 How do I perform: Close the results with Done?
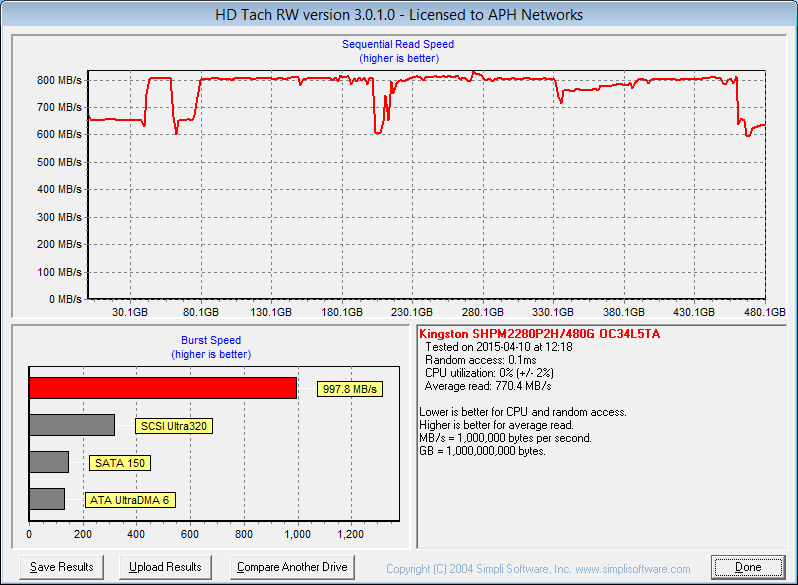click(748, 567)
